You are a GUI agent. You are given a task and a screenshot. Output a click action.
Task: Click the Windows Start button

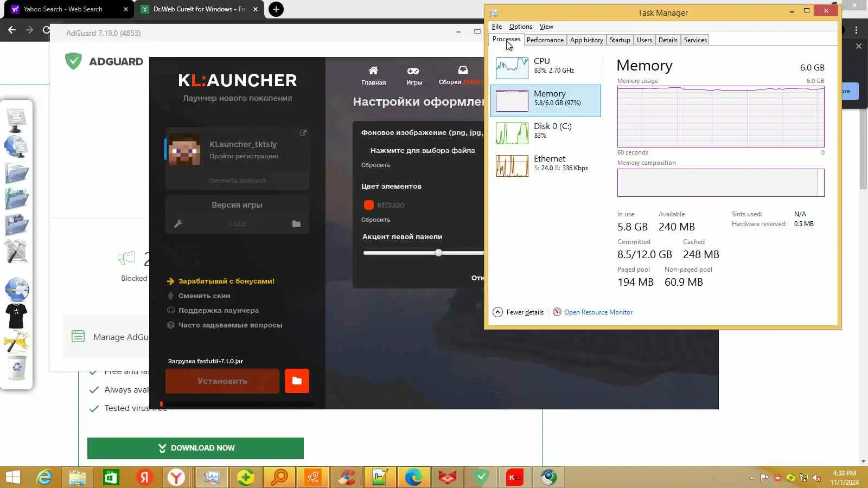(x=12, y=477)
